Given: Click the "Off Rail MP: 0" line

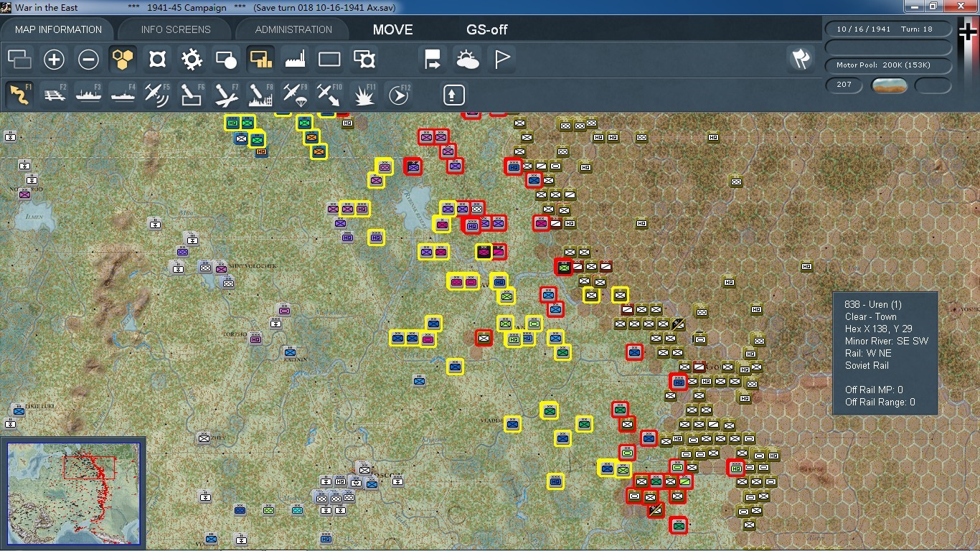Looking at the screenshot, I should pyautogui.click(x=874, y=390).
